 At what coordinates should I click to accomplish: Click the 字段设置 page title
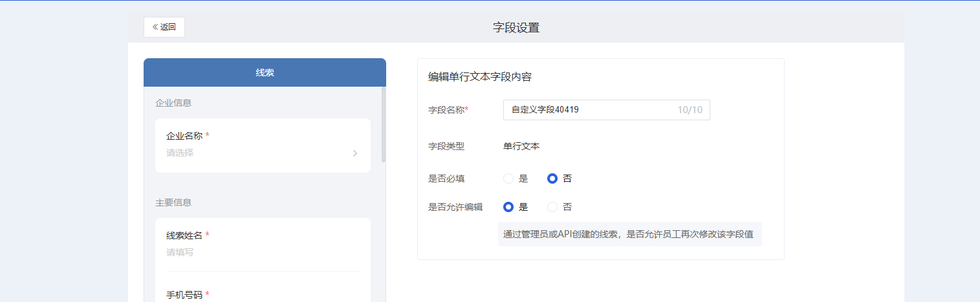coord(516,27)
